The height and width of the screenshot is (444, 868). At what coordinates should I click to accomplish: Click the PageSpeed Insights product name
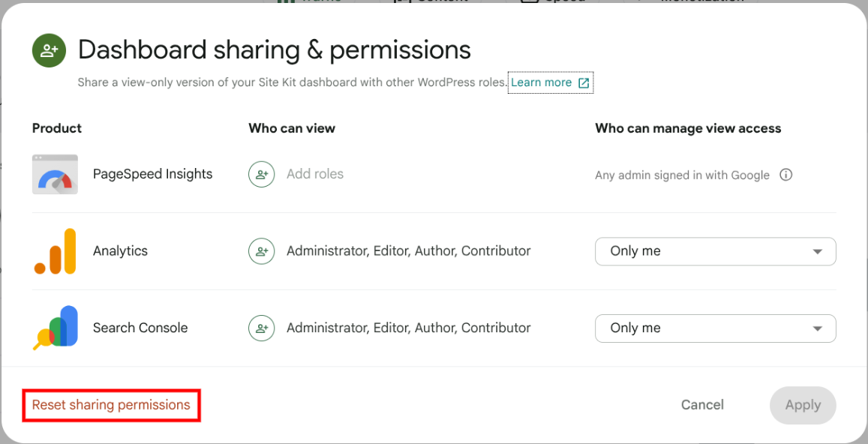[152, 174]
